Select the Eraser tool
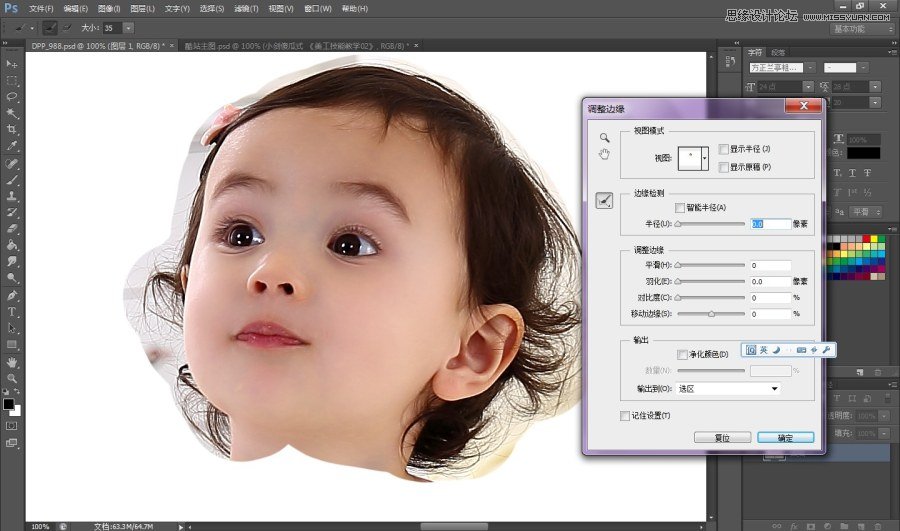 (x=11, y=228)
